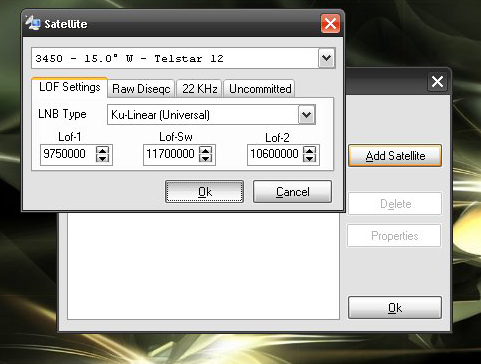Open the Raw Diseqc tab
This screenshot has width=481, height=364.
(141, 89)
